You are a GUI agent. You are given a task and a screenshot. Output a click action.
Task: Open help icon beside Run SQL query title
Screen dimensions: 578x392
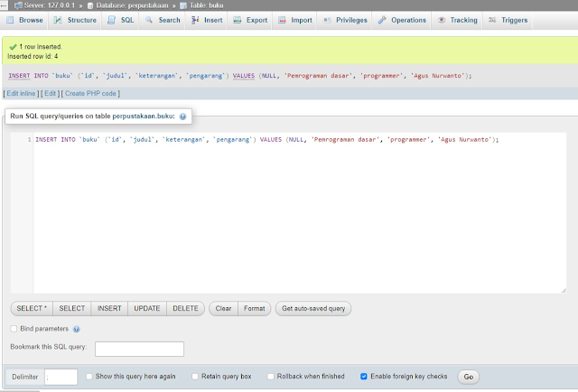182,117
